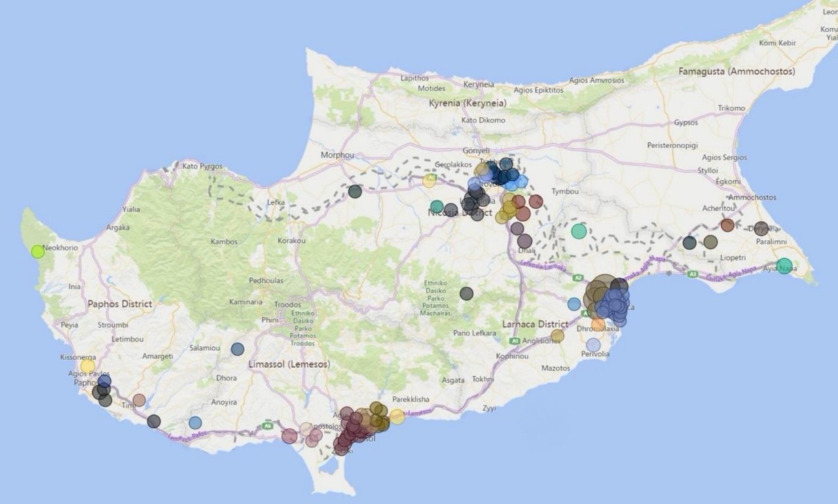Click the teal marker at Ayia Napa

(x=784, y=266)
